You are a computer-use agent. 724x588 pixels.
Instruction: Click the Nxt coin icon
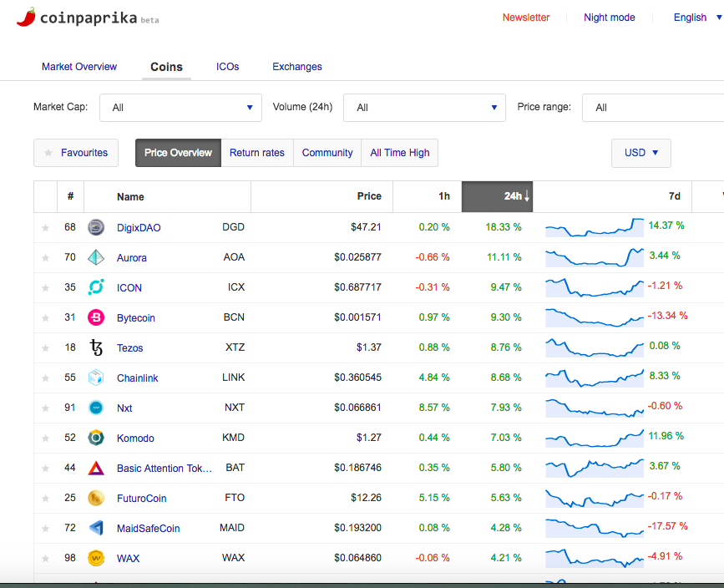pyautogui.click(x=96, y=408)
